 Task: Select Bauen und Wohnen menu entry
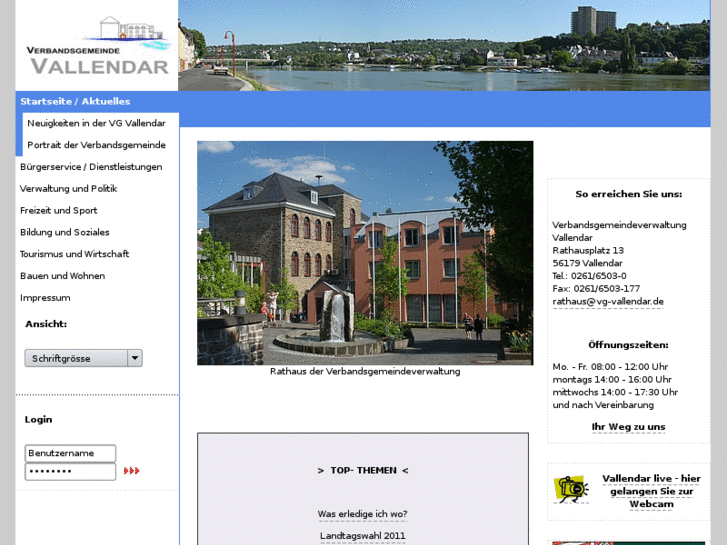pos(63,276)
